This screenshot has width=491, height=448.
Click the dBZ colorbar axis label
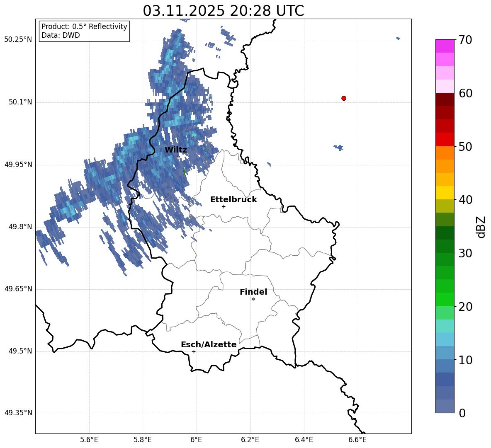[x=481, y=227]
